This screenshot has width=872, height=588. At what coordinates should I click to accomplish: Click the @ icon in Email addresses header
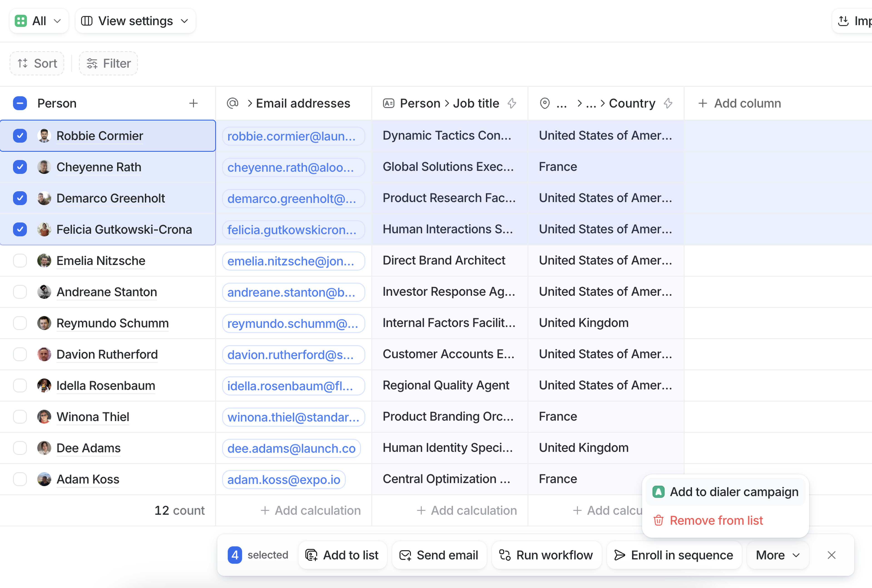coord(233,103)
